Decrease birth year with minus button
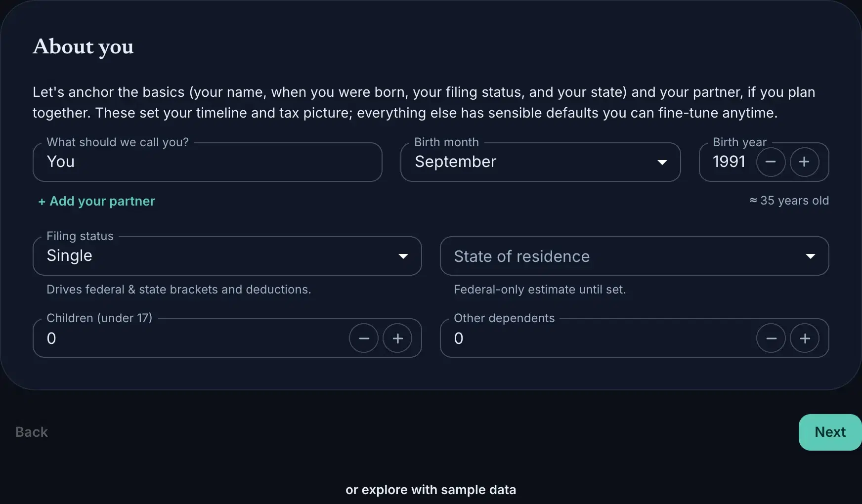The image size is (862, 504). click(771, 162)
